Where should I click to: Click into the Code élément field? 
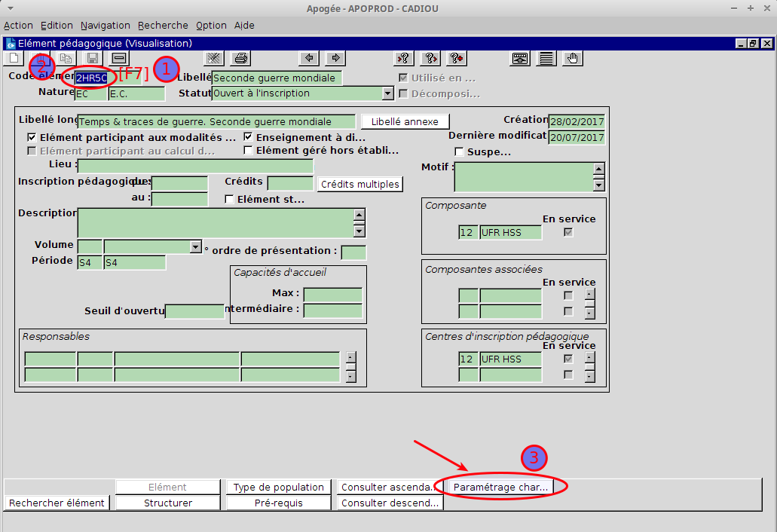(x=95, y=78)
